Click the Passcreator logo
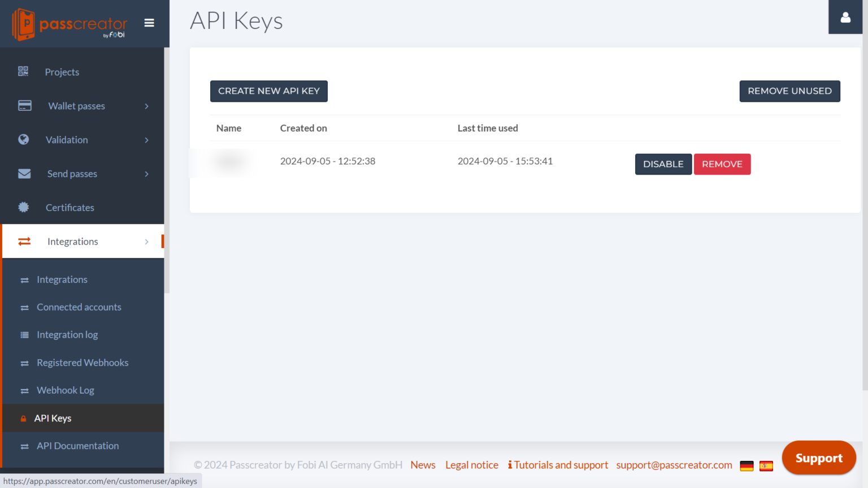 tap(70, 24)
